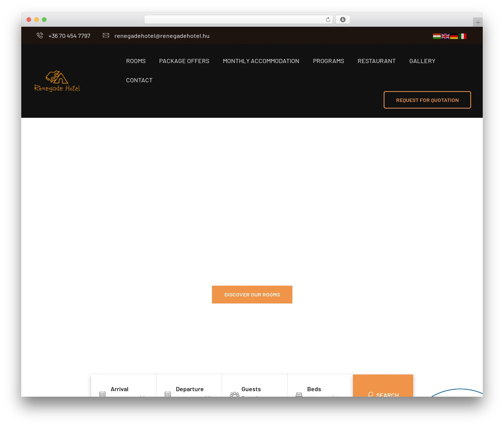This screenshot has height=427, width=504.
Task: Open the Restaurant menu item
Action: 376,61
